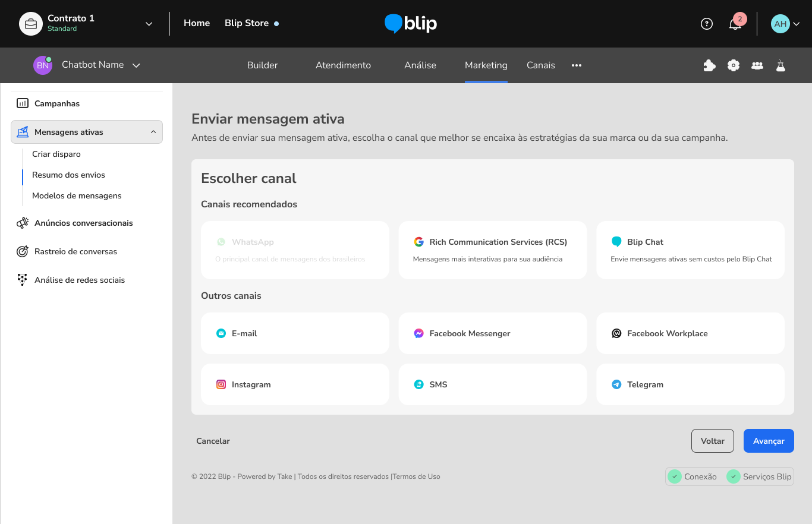Open the more tabs ellipsis menu
Image resolution: width=812 pixels, height=524 pixels.
click(x=576, y=65)
